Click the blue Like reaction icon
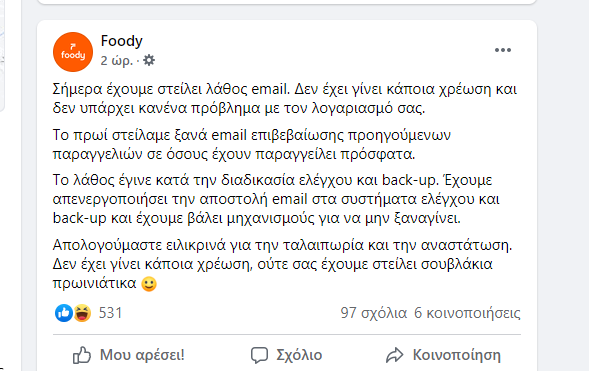This screenshot has height=371, width=589. click(x=64, y=313)
